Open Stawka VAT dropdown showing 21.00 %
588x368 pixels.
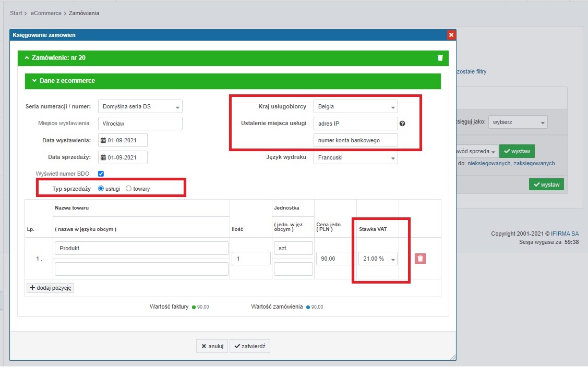pos(378,259)
